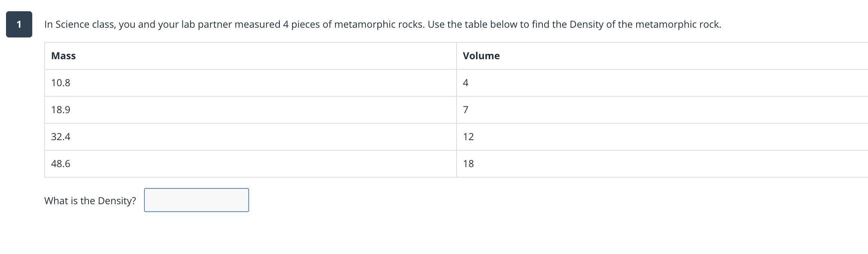The width and height of the screenshot is (868, 254).
Task: Click the 32.4 mass cell
Action: (61, 137)
